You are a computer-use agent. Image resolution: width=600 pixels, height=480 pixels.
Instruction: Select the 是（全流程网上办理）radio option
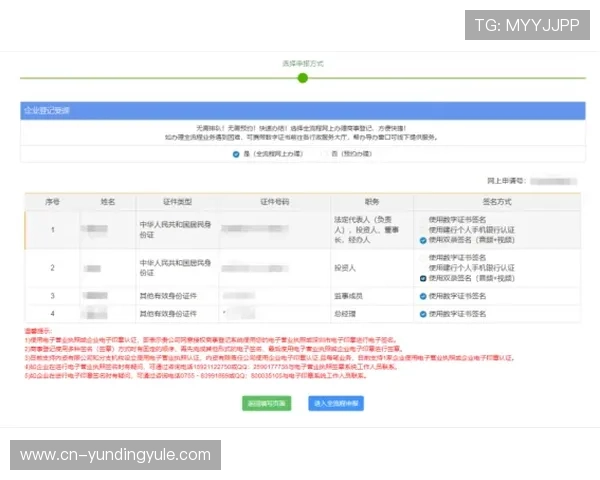point(236,154)
